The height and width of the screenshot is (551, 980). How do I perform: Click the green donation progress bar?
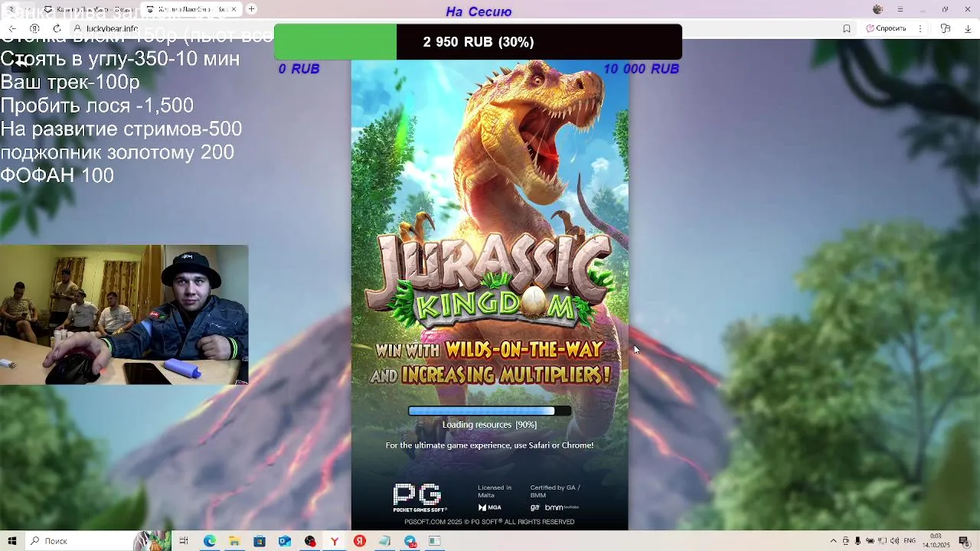(335, 41)
